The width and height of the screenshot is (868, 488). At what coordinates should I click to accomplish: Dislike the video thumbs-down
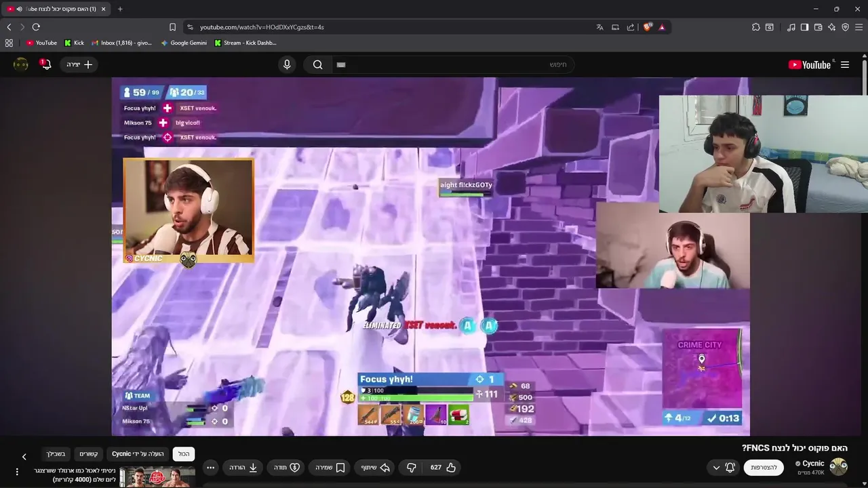click(x=411, y=467)
